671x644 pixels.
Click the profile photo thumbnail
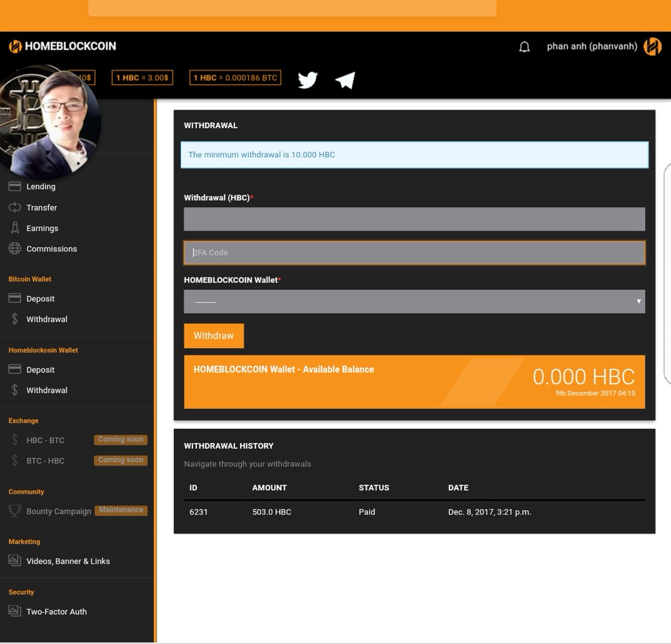pos(49,122)
